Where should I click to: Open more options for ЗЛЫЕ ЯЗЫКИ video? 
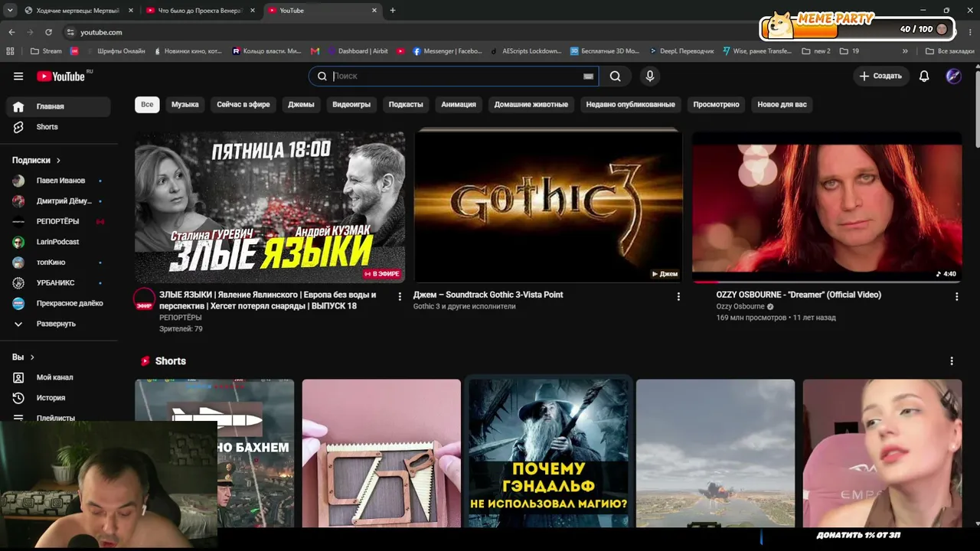coord(399,296)
